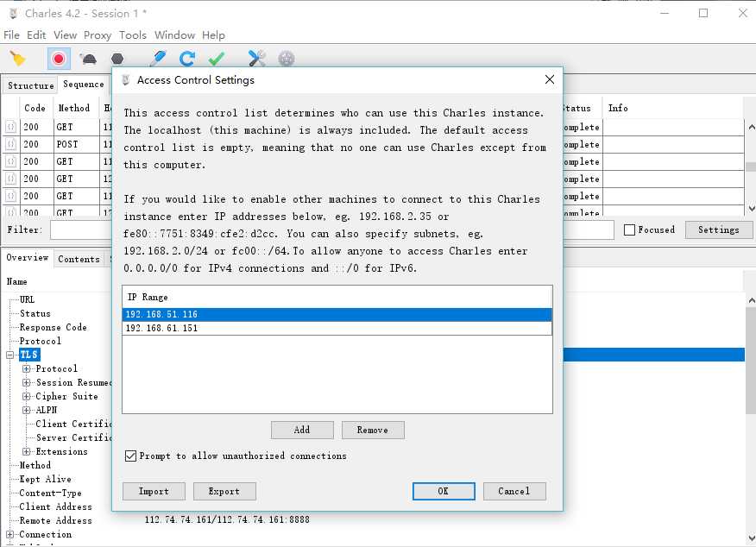
Task: Open the filter Settings button
Action: coord(718,229)
